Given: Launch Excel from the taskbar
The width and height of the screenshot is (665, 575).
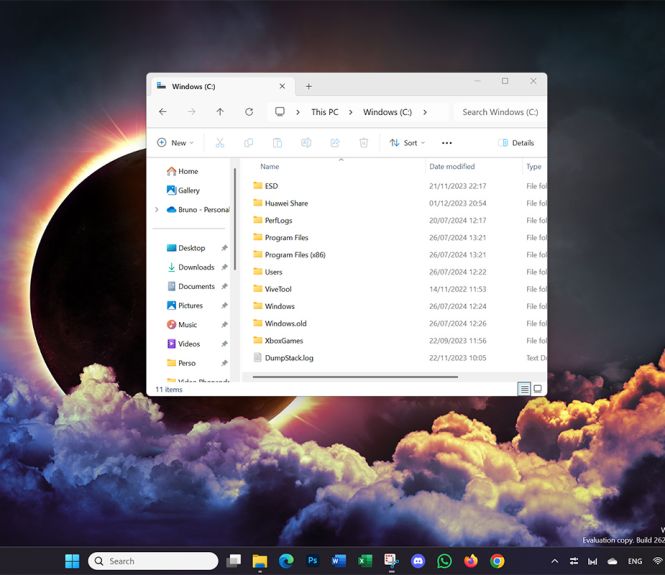Looking at the screenshot, I should (365, 561).
